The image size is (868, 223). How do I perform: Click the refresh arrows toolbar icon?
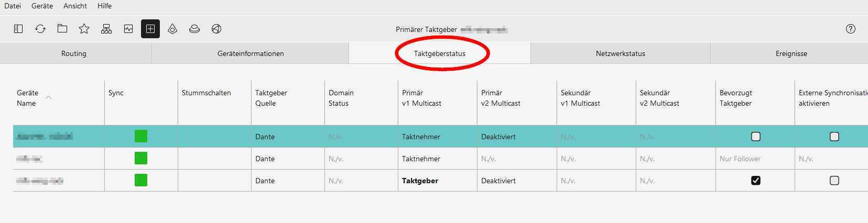[x=40, y=29]
